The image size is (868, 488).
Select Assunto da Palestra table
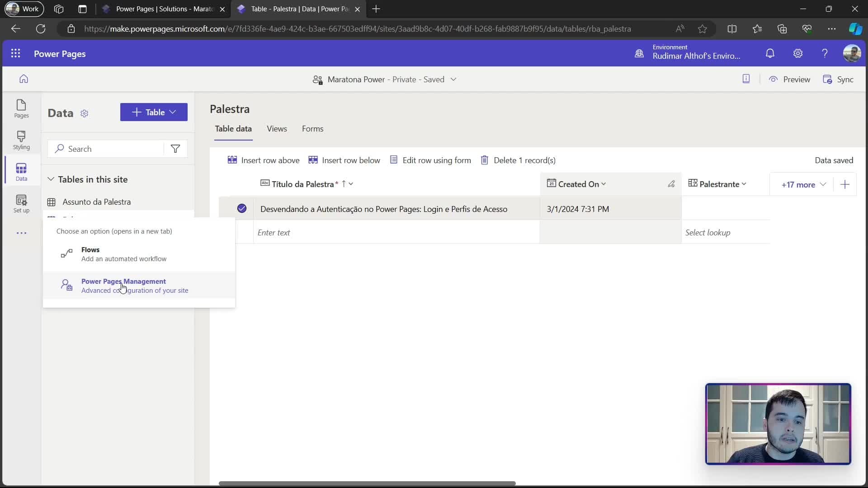tap(96, 202)
